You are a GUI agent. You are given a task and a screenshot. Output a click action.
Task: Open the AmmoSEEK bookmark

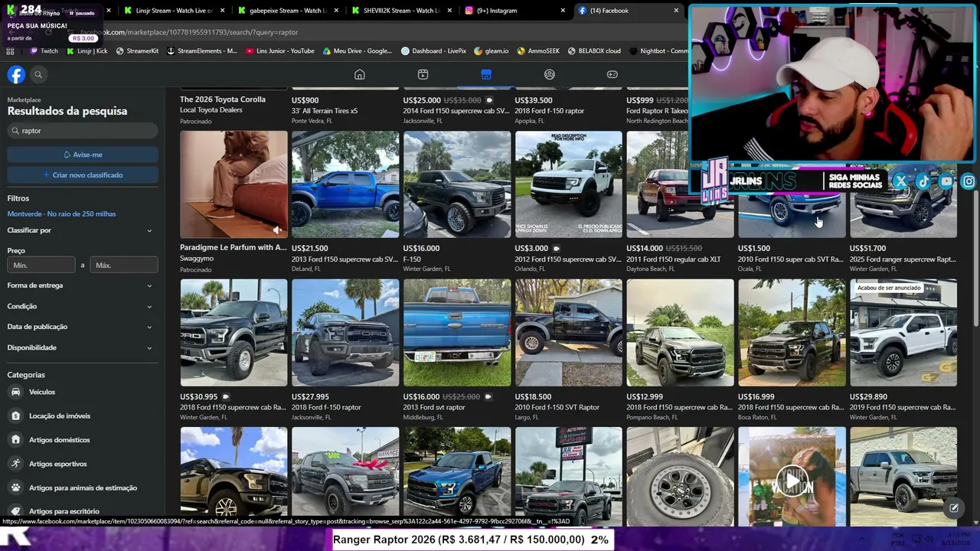point(538,51)
